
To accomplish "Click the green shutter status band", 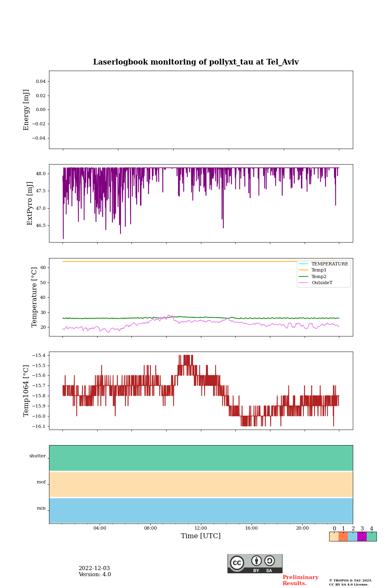I will click(201, 458).
